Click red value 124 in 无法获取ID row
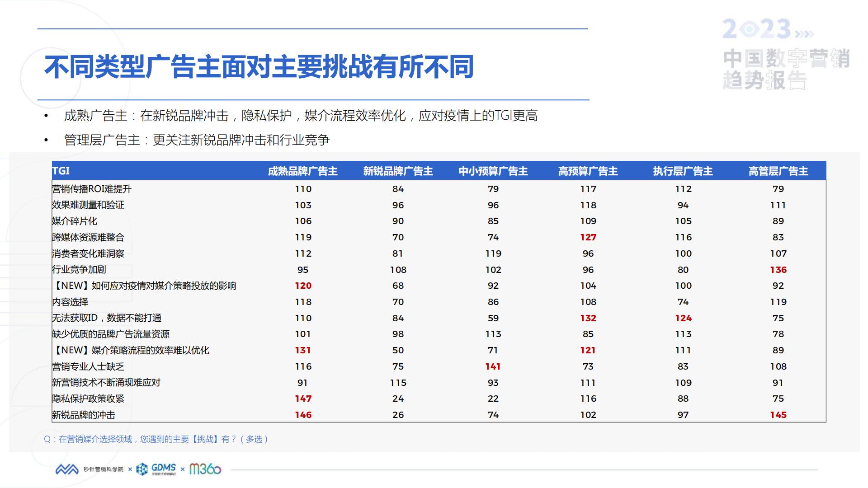Viewport: 868px width, 488px height. point(683,318)
